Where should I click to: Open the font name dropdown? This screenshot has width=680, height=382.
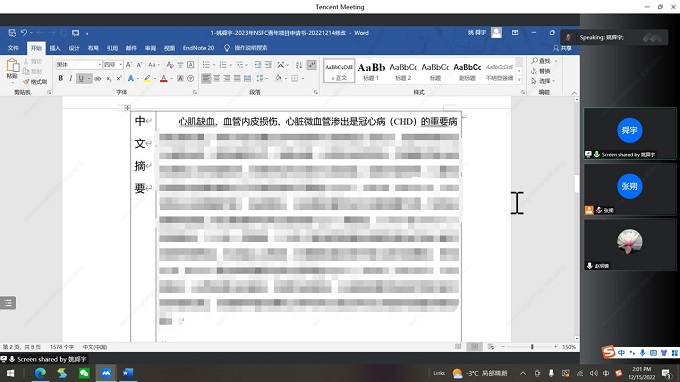(x=78, y=65)
